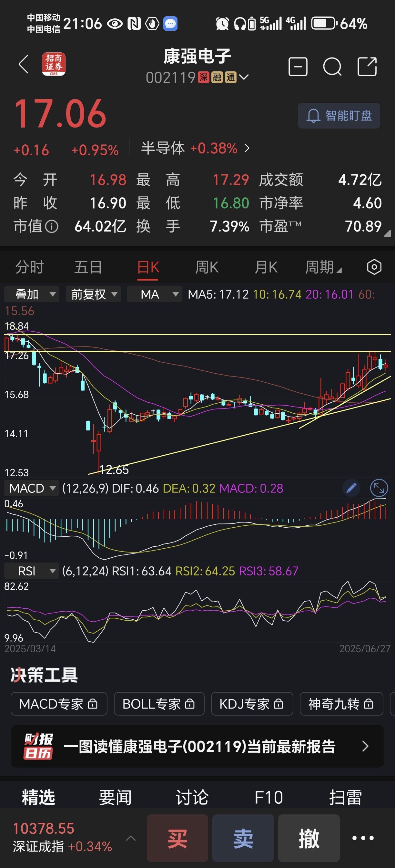This screenshot has width=395, height=868.
Task: Open the 讨论 discussion tab
Action: [x=192, y=798]
